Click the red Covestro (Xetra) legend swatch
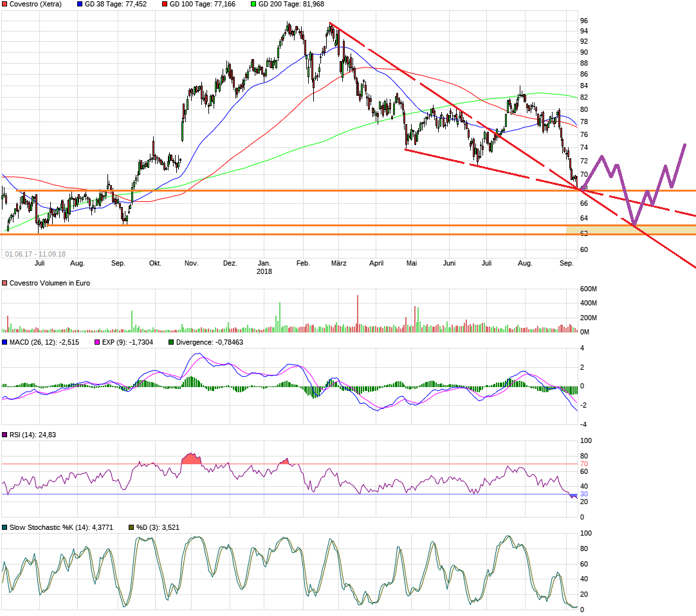Image resolution: width=696 pixels, height=616 pixels. click(x=5, y=5)
